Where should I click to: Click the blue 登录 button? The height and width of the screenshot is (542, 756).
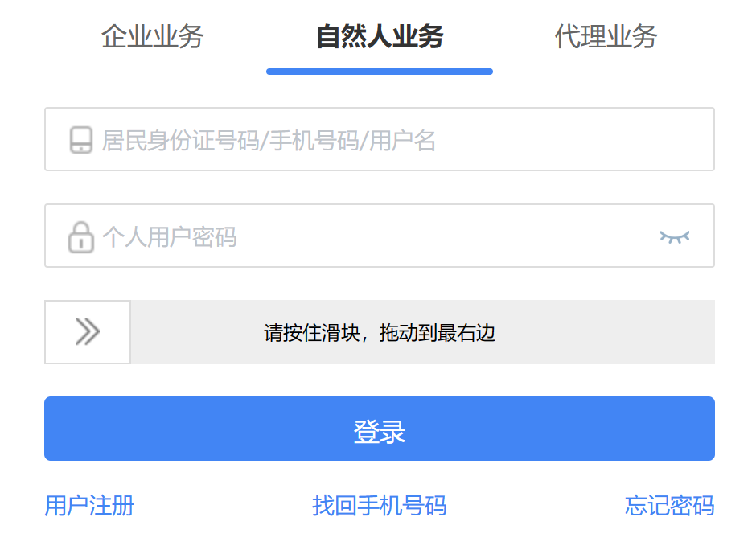click(x=380, y=429)
